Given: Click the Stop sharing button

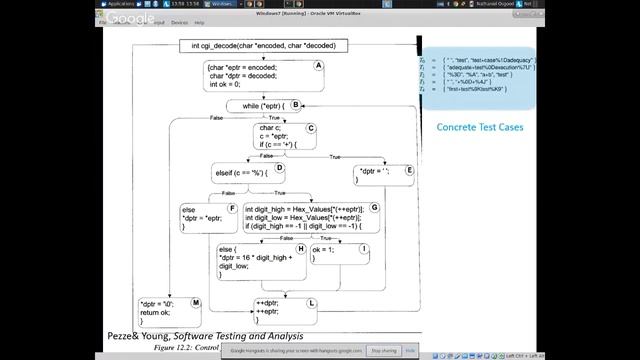Looking at the screenshot, I should (384, 351).
